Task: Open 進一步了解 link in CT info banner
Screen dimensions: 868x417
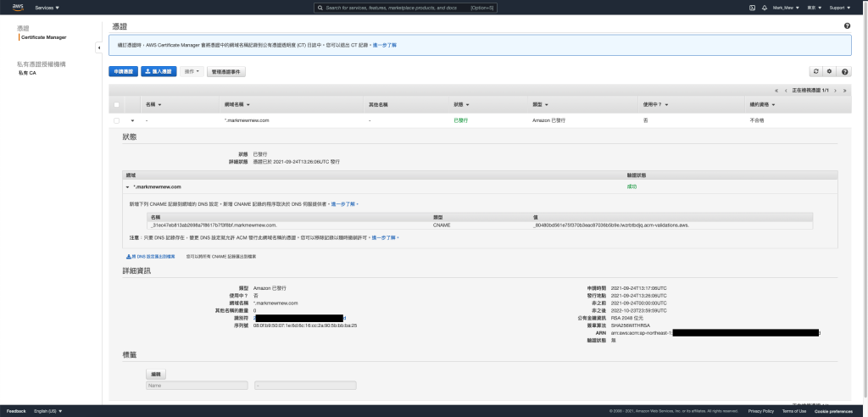Action: click(x=384, y=45)
